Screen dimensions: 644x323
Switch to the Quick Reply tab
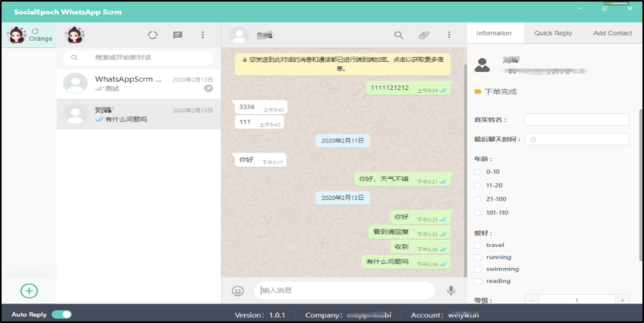tap(553, 33)
